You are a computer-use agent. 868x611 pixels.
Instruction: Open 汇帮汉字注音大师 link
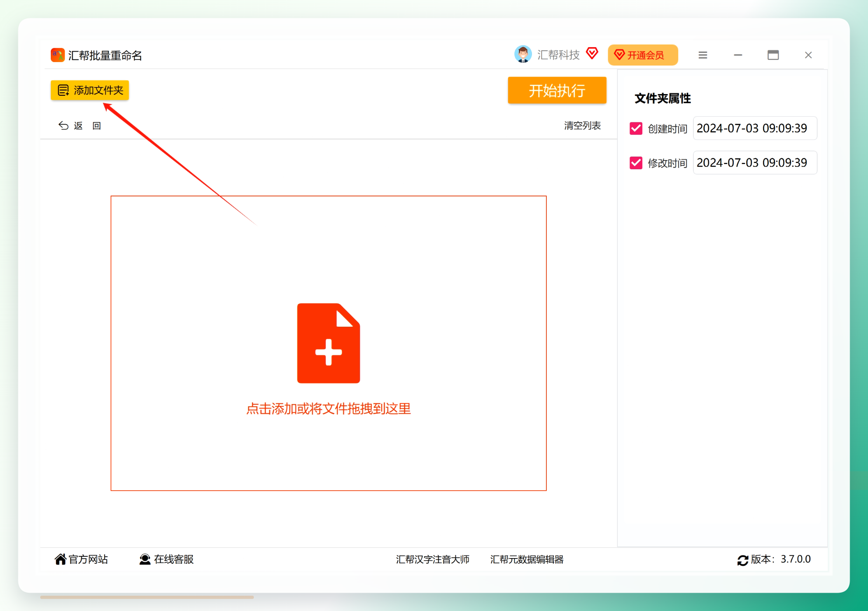(x=433, y=559)
